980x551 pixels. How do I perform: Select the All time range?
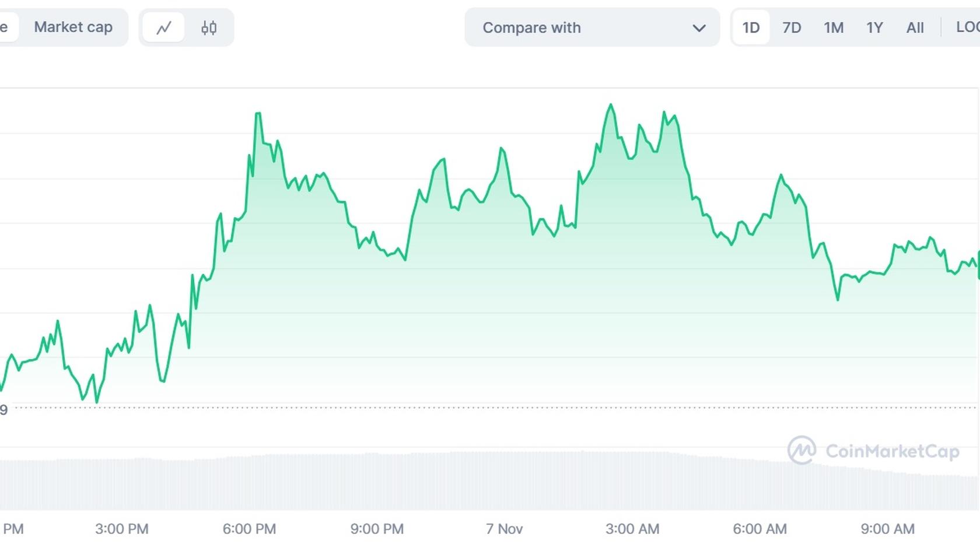[x=915, y=27]
